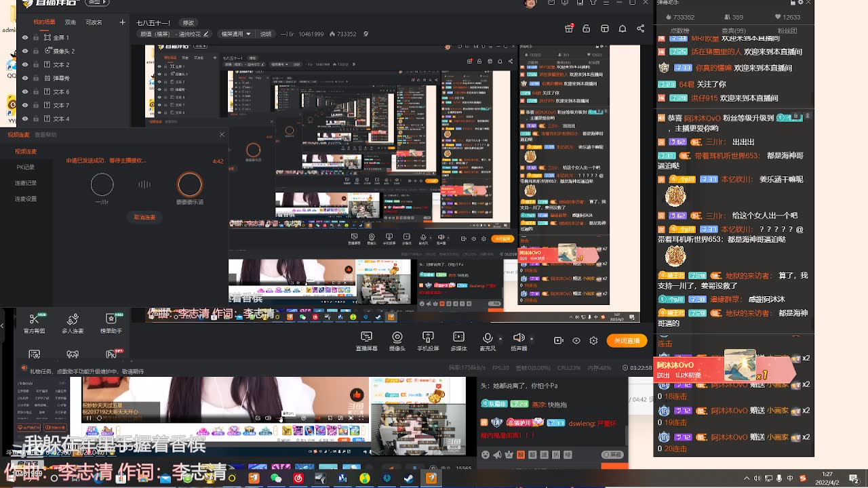Click the 委委委乐涵 avatar circle

point(190,184)
